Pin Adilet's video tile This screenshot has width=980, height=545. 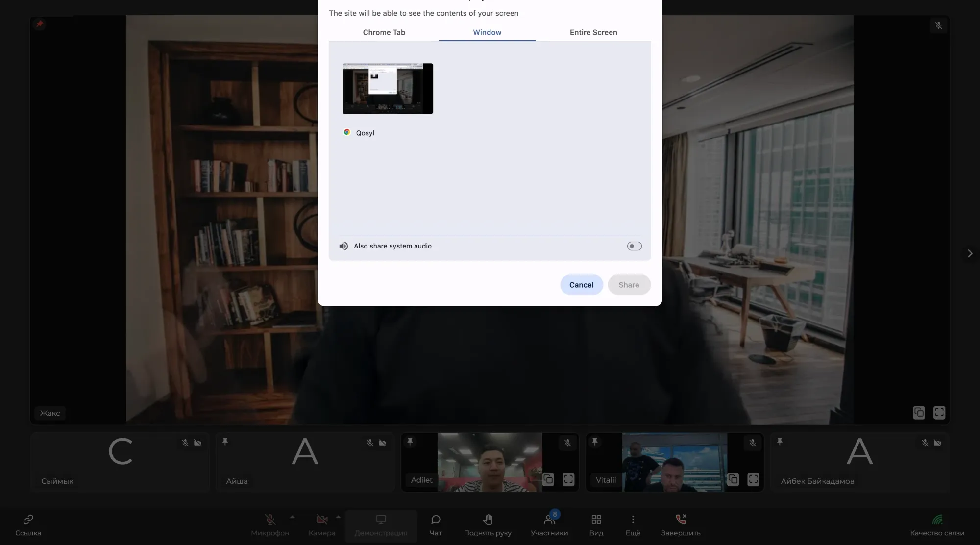click(410, 442)
